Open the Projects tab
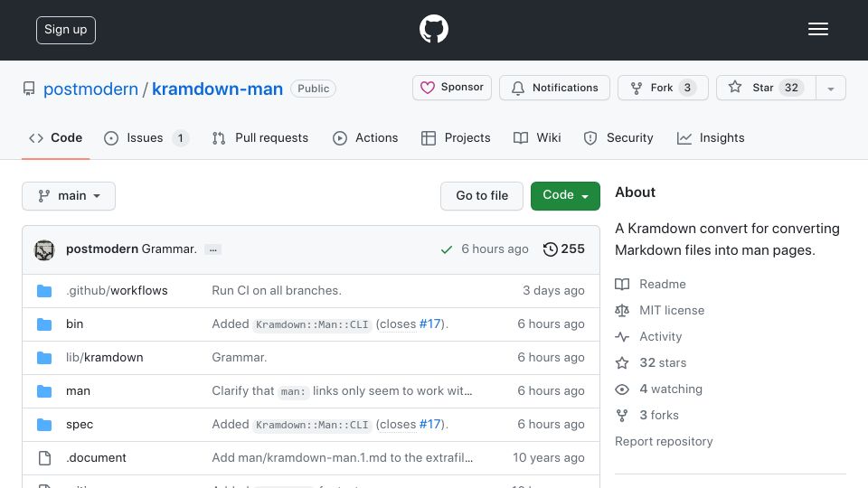Viewport: 868px width, 488px height. (x=456, y=137)
